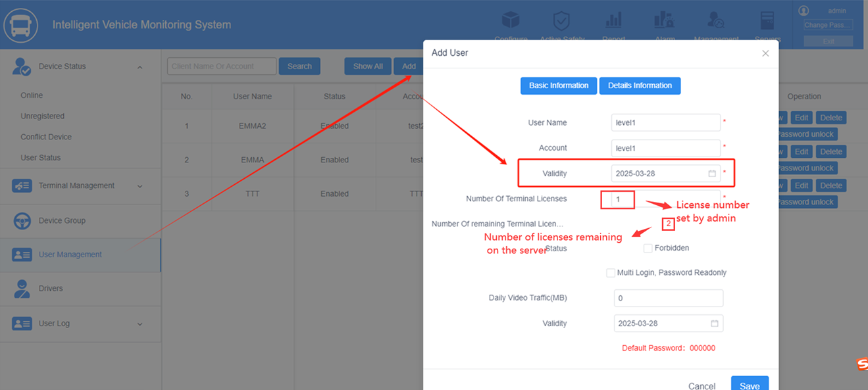
Task: Click the Default Password 000000 text
Action: (x=669, y=348)
